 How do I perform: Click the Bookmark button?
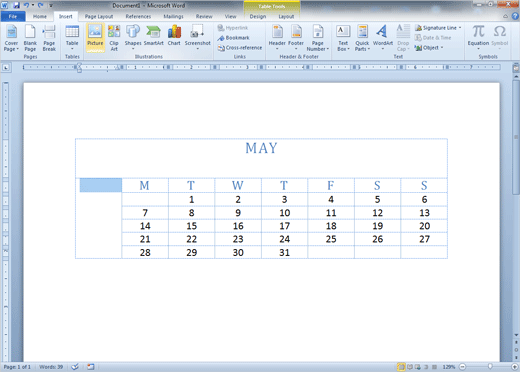(x=233, y=38)
